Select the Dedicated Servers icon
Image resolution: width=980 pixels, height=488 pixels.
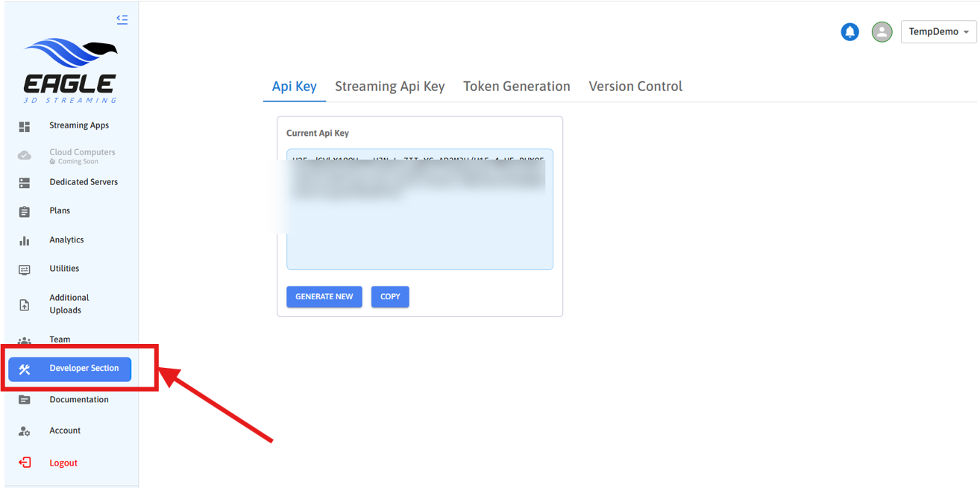25,183
